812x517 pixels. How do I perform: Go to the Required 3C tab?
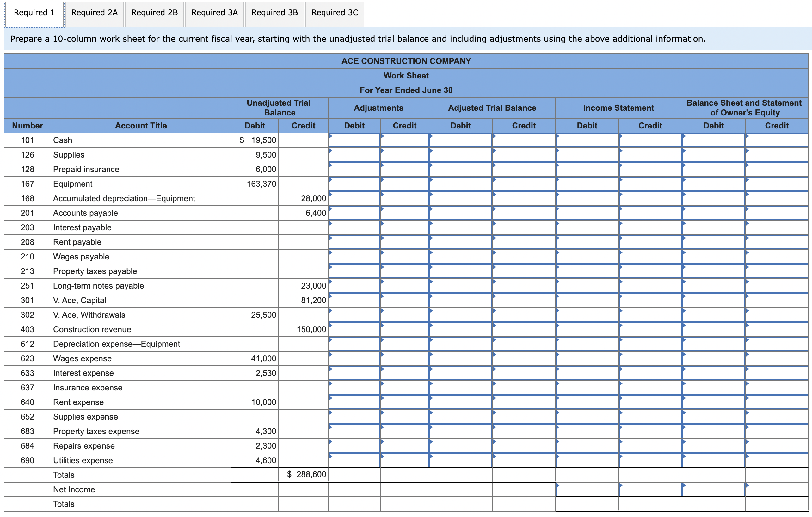point(335,13)
